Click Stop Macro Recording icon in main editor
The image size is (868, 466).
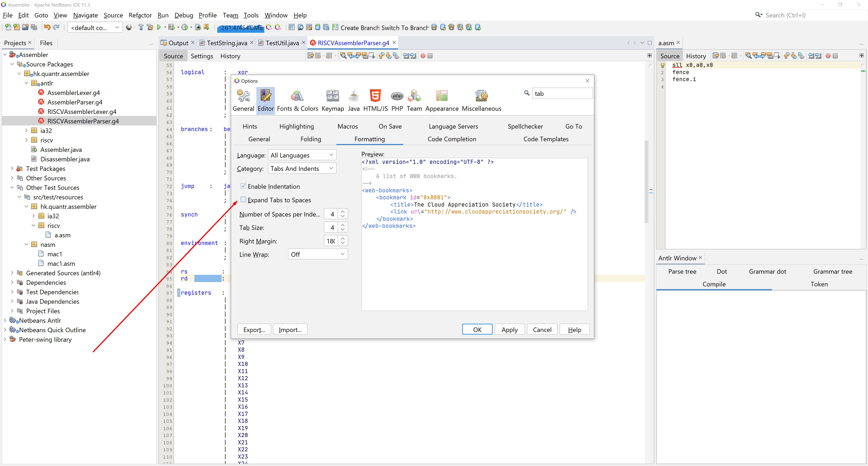click(x=430, y=56)
